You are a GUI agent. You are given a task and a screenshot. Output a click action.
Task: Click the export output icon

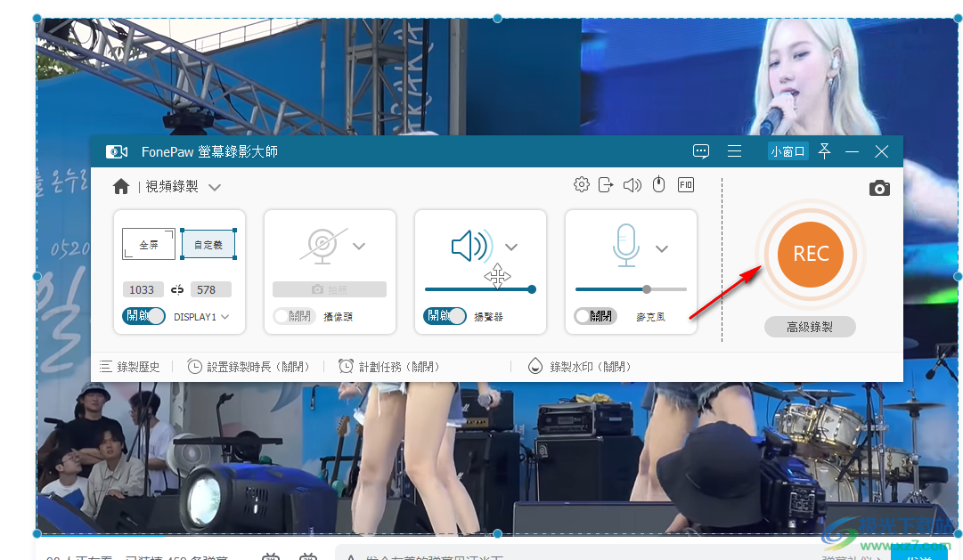tap(606, 184)
